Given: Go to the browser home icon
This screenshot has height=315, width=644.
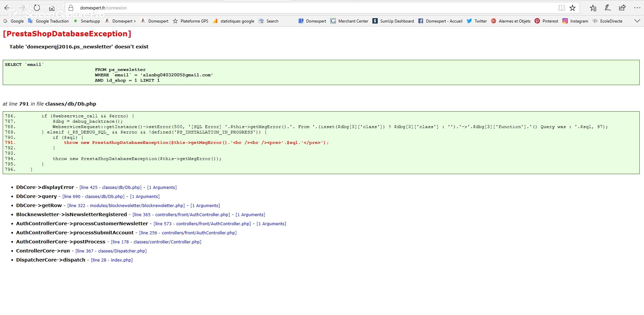Looking at the screenshot, I should pyautogui.click(x=52, y=8).
